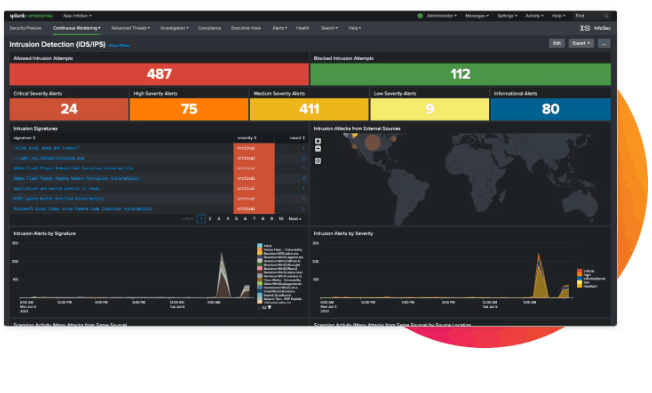Page down the signature chart legend

[x=269, y=307]
